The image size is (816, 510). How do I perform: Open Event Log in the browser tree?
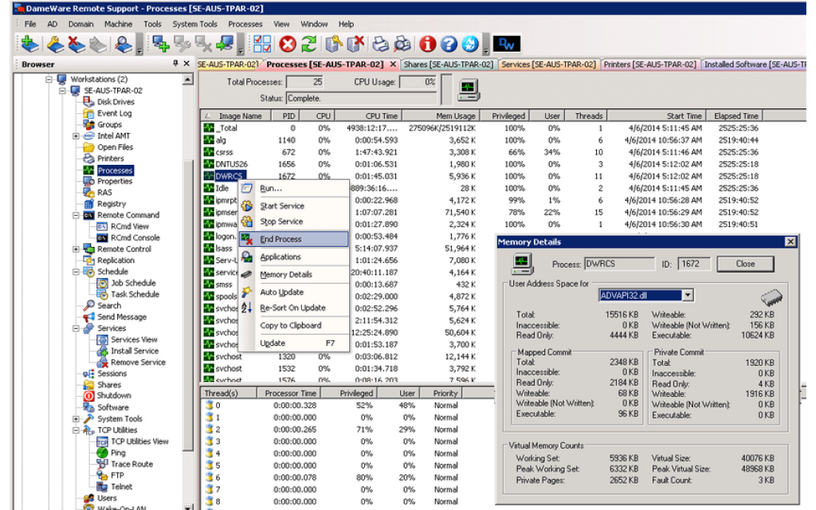pos(114,113)
